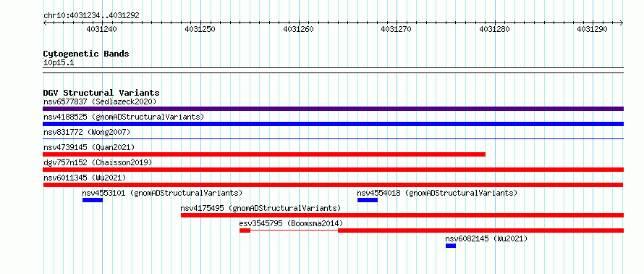The height and width of the screenshot is (274, 644).
Task: Click ruler position 4031290
Action: (592, 29)
